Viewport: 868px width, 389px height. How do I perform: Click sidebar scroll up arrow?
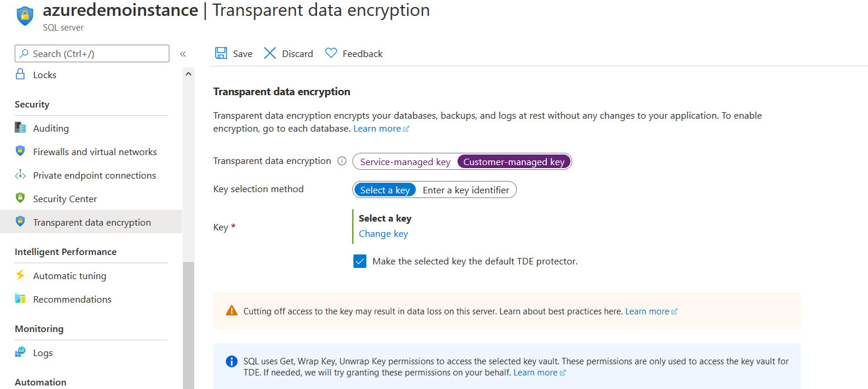[x=188, y=74]
